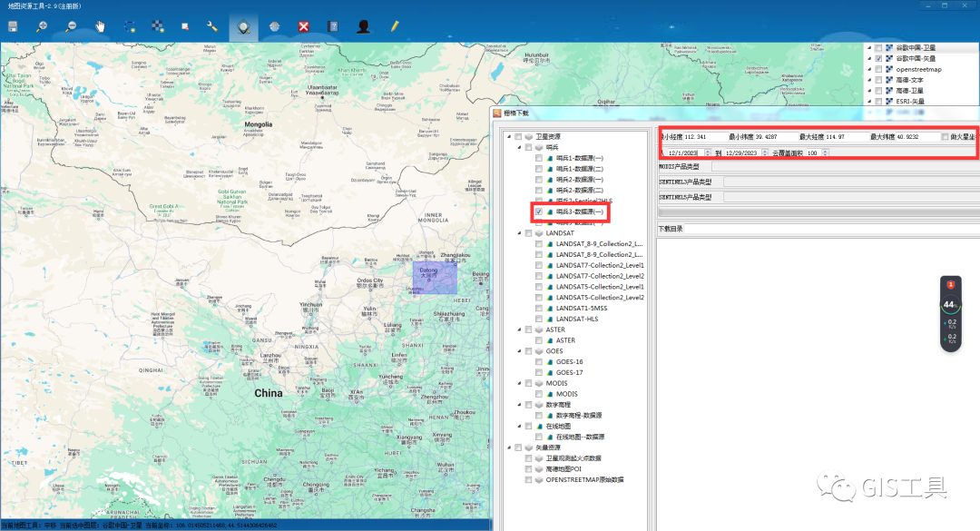This screenshot has width=980, height=531.
Task: Click the openstreetmap layer grid icon
Action: pyautogui.click(x=889, y=69)
